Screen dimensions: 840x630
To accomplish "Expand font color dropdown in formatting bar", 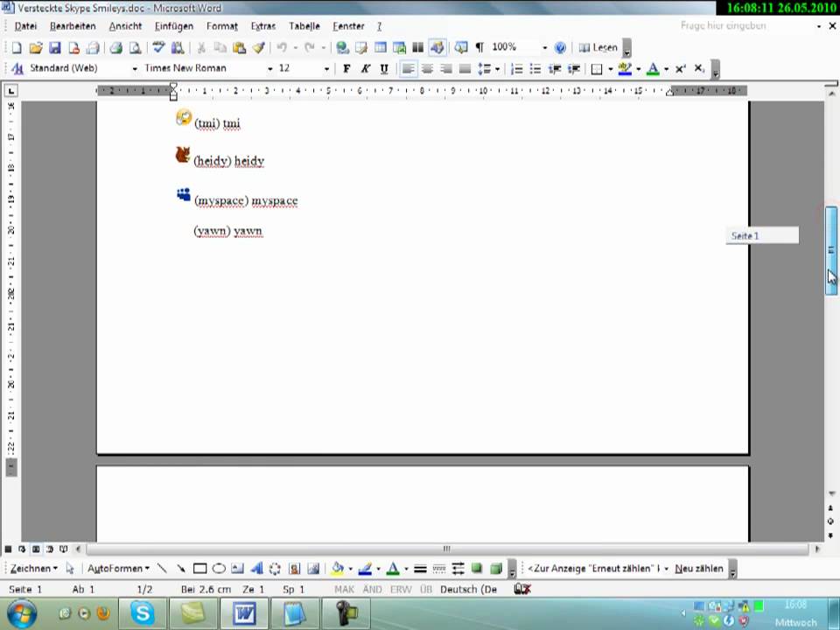I will coord(667,68).
